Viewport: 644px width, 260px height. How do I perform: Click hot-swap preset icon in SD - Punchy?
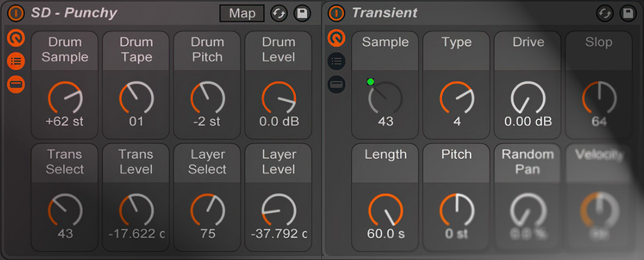pyautogui.click(x=278, y=13)
